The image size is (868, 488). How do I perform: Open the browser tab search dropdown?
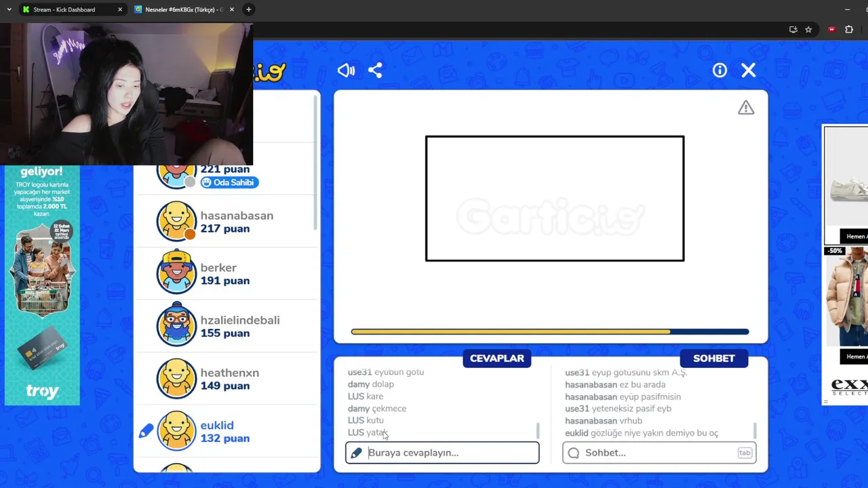(9, 9)
